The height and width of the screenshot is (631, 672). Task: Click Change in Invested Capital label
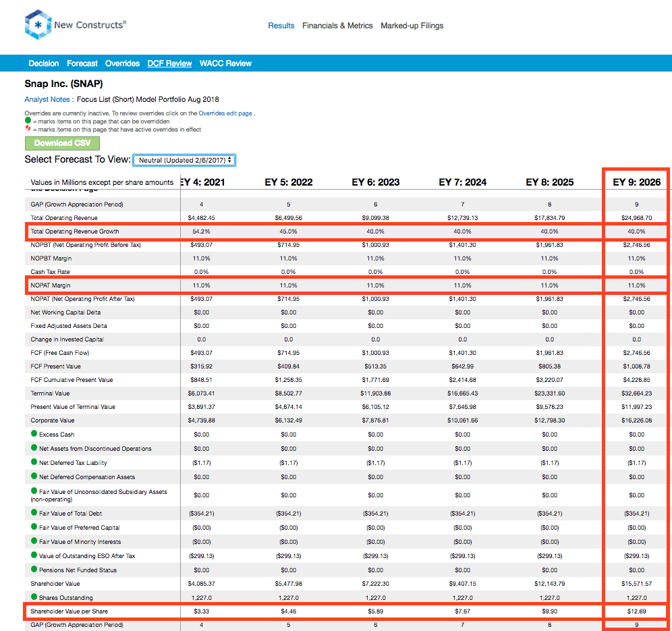pyautogui.click(x=67, y=339)
